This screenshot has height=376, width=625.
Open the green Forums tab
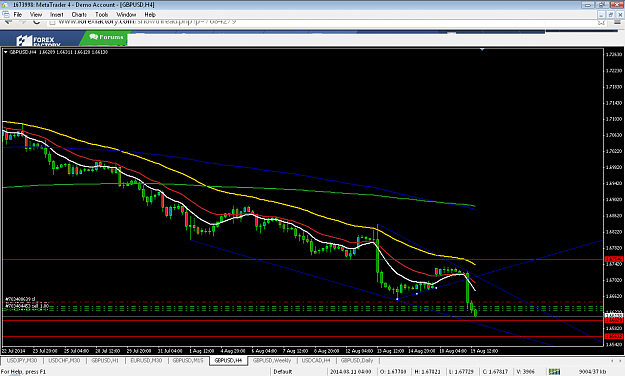(106, 37)
